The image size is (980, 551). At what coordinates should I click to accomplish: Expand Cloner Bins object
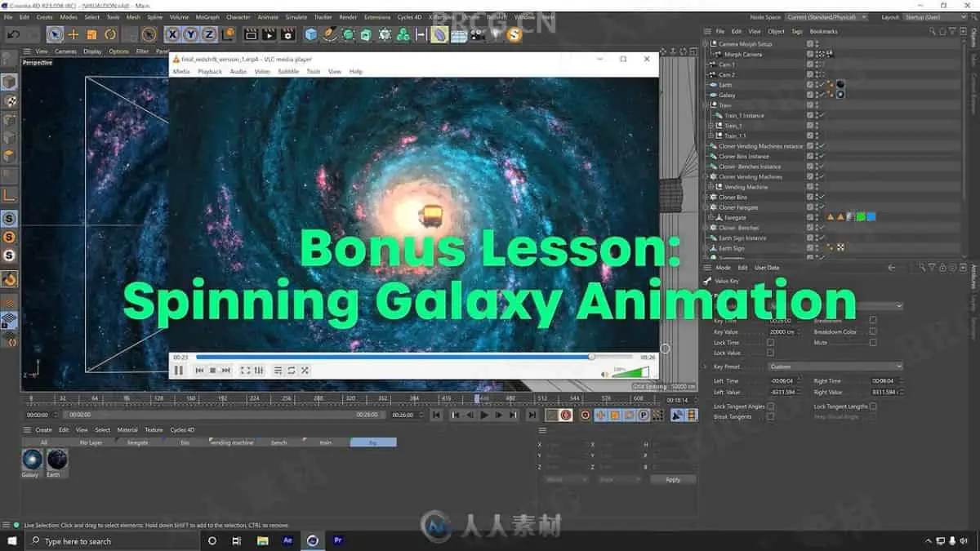pos(707,197)
